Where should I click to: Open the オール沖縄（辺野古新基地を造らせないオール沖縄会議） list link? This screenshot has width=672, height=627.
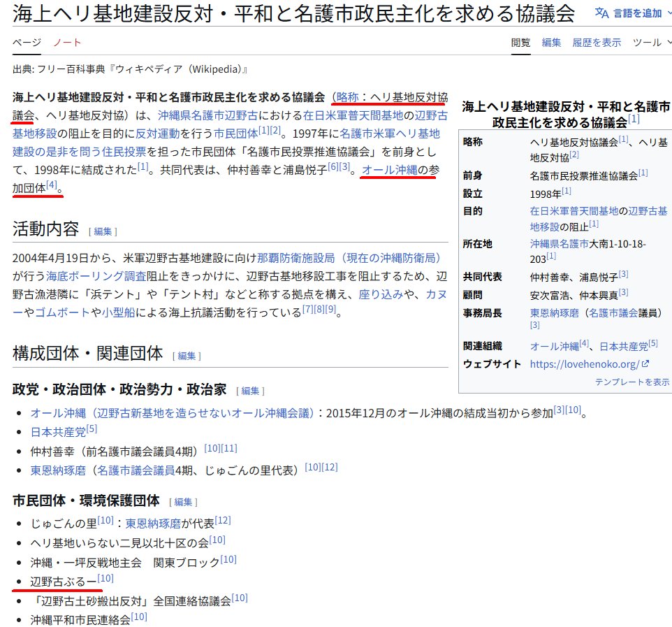click(172, 413)
